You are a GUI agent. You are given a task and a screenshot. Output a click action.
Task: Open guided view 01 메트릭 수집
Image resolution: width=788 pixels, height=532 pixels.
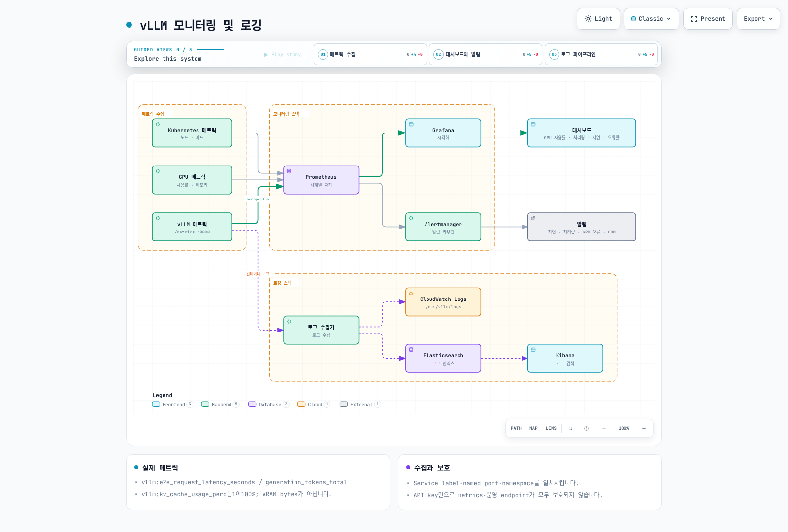pyautogui.click(x=370, y=54)
